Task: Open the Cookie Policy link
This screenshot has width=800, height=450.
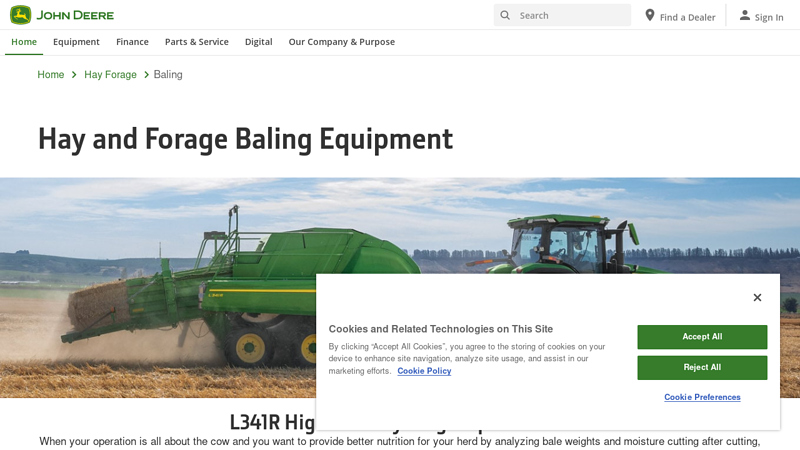Action: (424, 371)
